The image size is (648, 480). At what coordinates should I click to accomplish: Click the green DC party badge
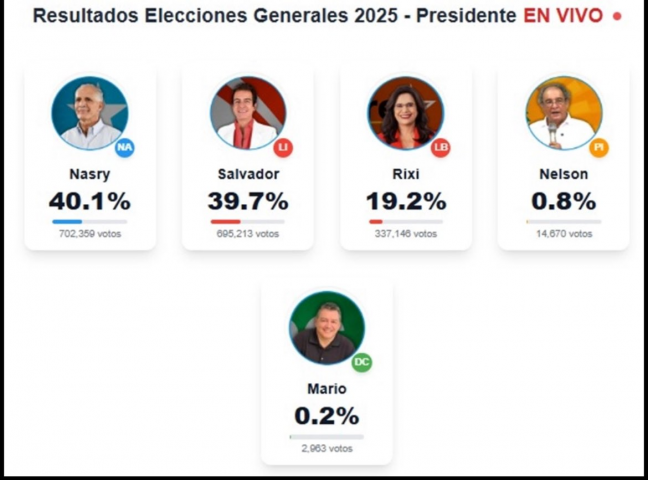[361, 362]
